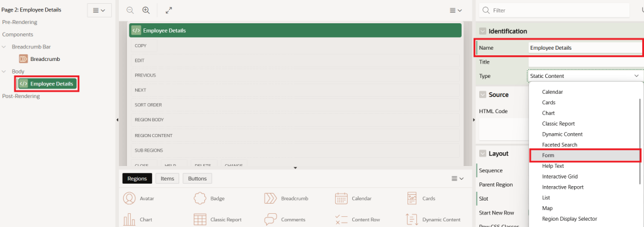
Task: Collapse the Identification section toggle
Action: click(x=482, y=31)
